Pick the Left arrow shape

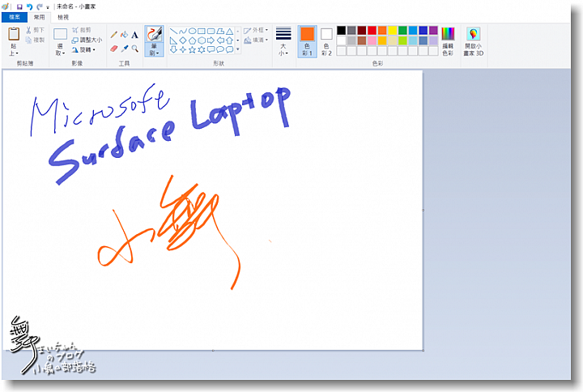coord(220,40)
